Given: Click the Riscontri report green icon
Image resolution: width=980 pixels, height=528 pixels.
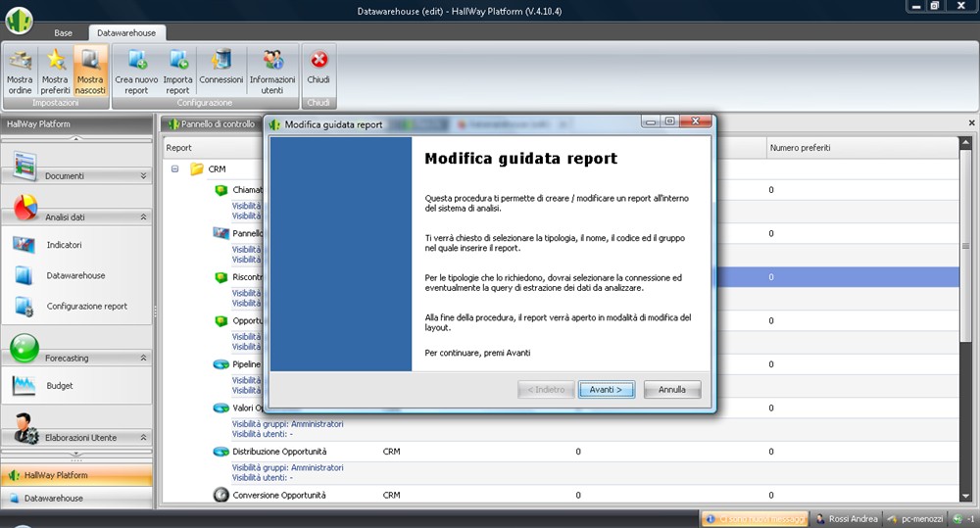Looking at the screenshot, I should (x=220, y=277).
